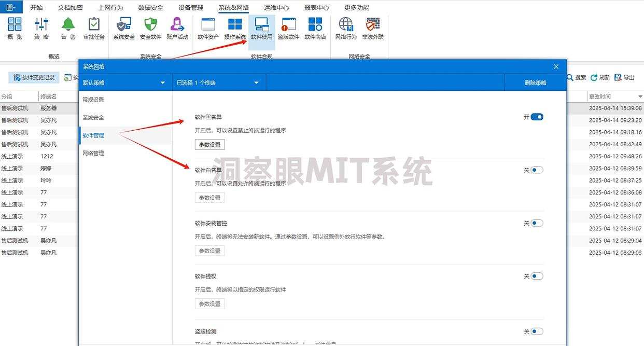Switch to the 运维中心 ribbon tab
The height and width of the screenshot is (346, 644).
[276, 7]
